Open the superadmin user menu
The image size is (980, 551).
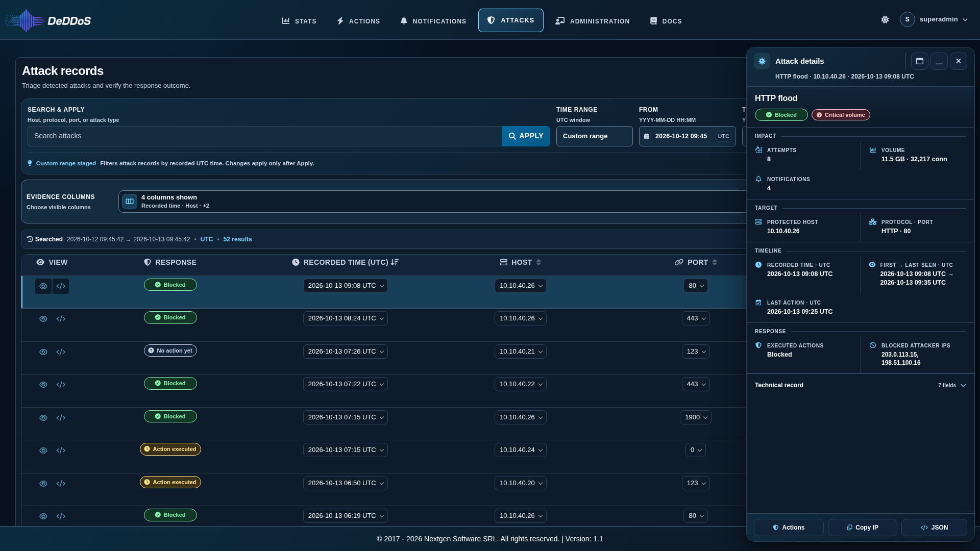point(934,19)
